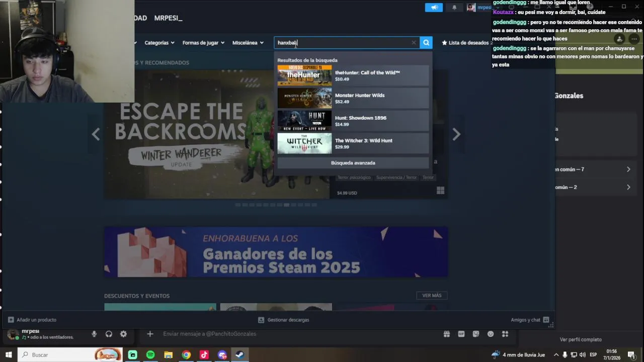Select the active dash carousel indicator
The height and width of the screenshot is (362, 644).
(286, 205)
